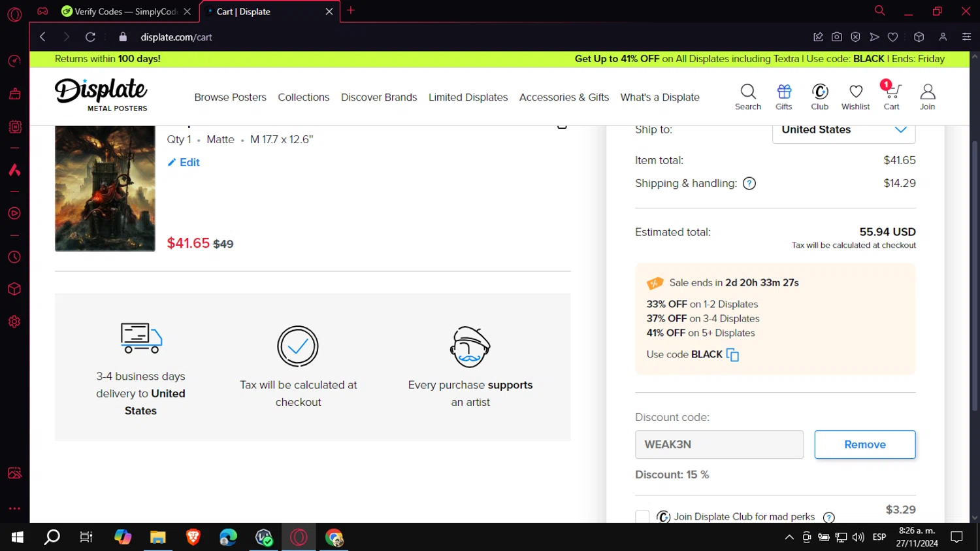Click the page vertical scrollbar
The width and height of the screenshot is (980, 551).
[x=974, y=275]
